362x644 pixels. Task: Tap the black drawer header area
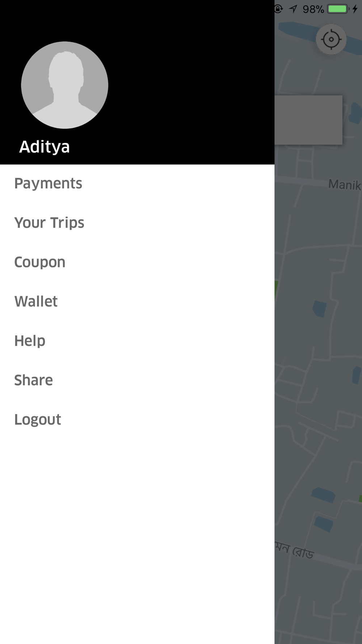pyautogui.click(x=137, y=82)
